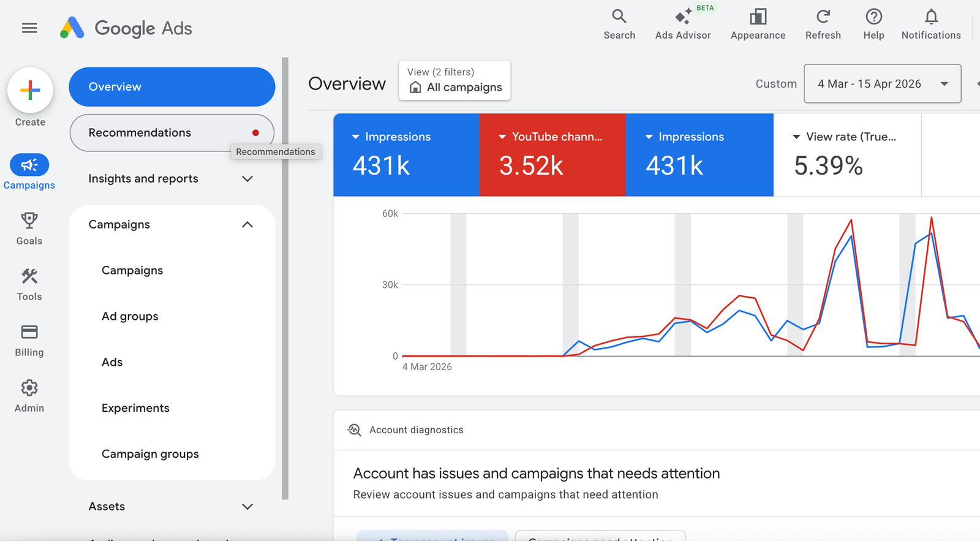Change the first blue Impressions metric
This screenshot has width=980, height=541.
[x=391, y=137]
